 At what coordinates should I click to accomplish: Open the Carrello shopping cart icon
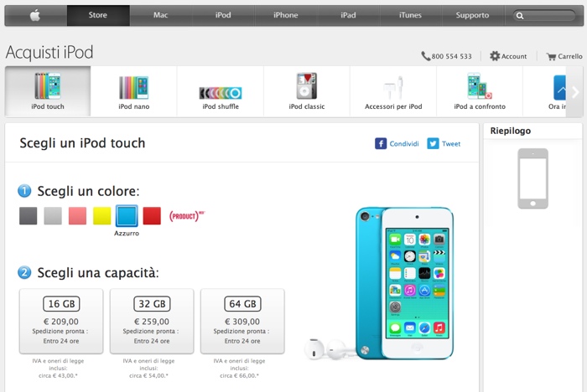click(551, 56)
